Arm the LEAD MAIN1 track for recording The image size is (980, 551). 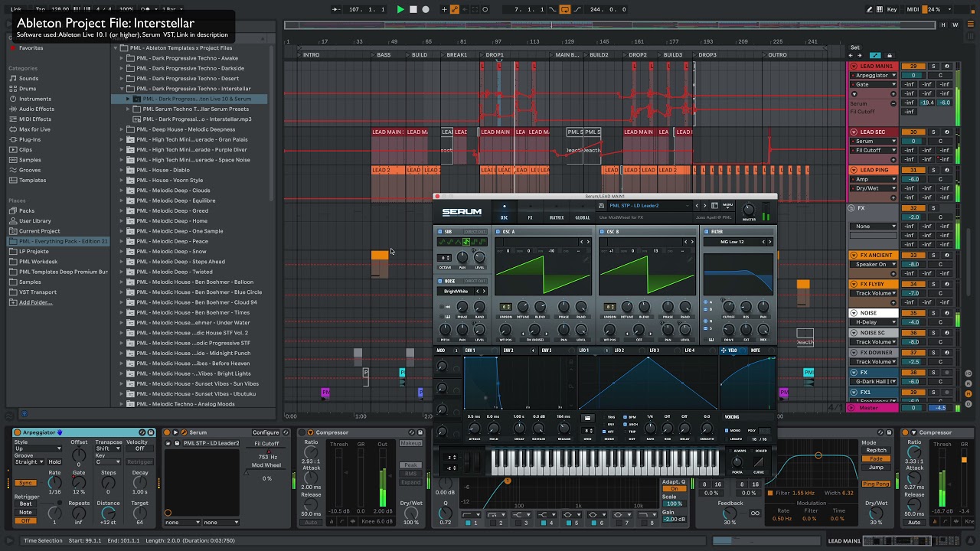click(x=946, y=67)
